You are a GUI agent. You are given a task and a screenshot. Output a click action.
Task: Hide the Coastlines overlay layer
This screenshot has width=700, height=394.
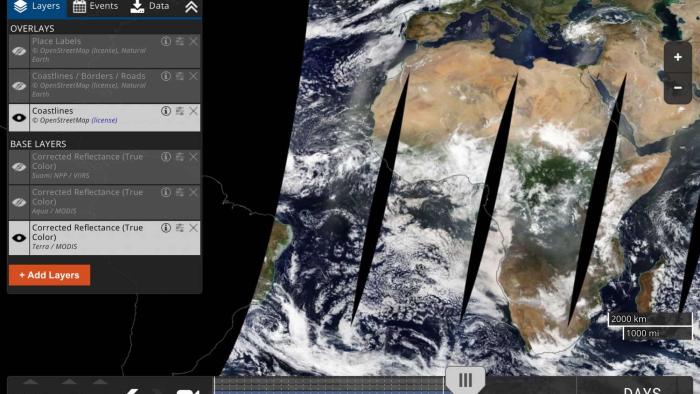tap(19, 118)
